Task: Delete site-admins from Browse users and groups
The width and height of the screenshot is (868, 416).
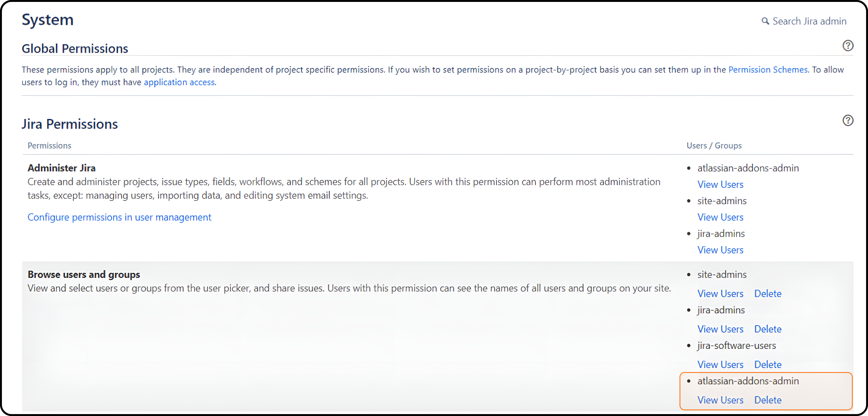Action: (x=768, y=293)
